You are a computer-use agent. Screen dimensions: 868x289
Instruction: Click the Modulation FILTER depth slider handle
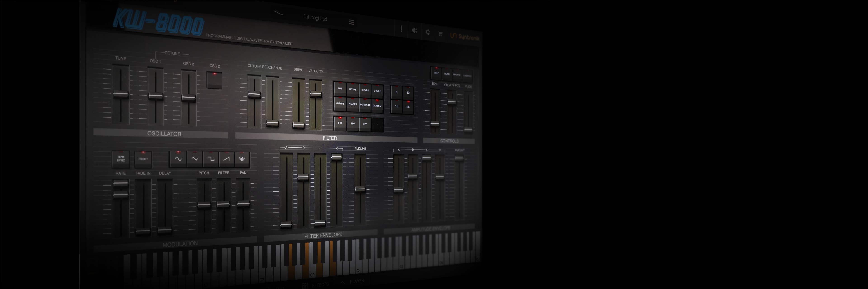[223, 204]
